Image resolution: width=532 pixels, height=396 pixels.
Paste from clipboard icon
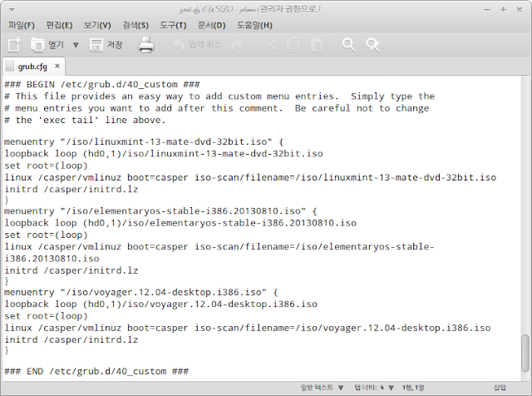[x=317, y=45]
